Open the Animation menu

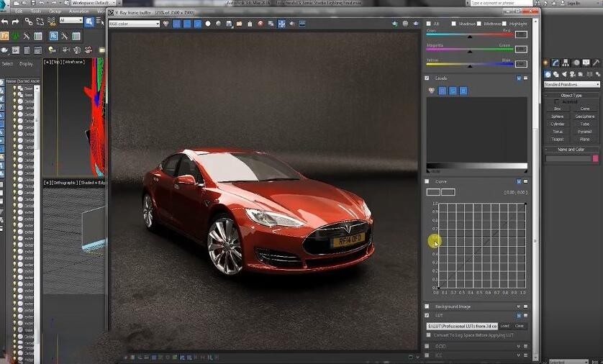point(78,11)
